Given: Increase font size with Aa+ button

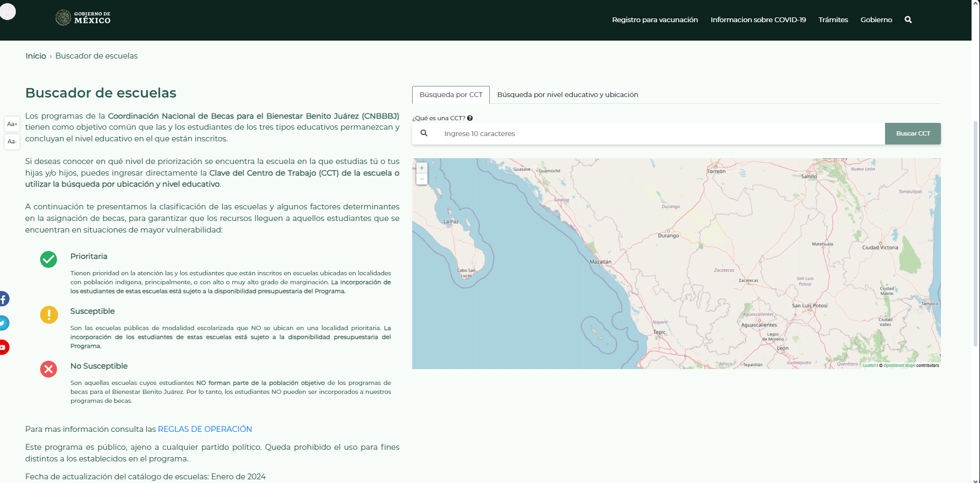Looking at the screenshot, I should tap(12, 124).
